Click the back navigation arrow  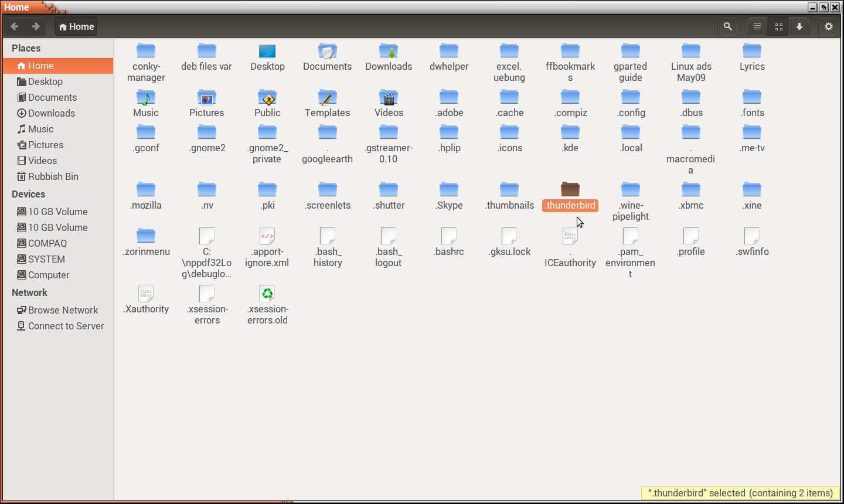coord(15,26)
